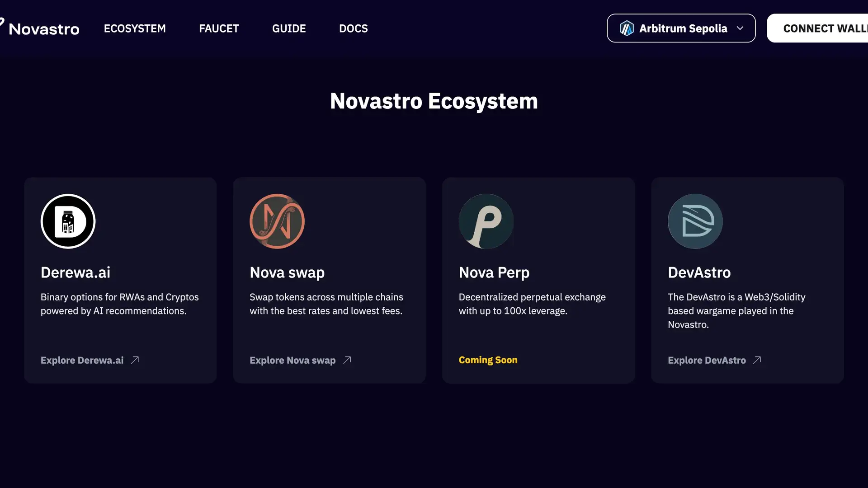Click the Derewa.ai building logo icon
Image resolution: width=868 pixels, height=488 pixels.
coord(68,221)
